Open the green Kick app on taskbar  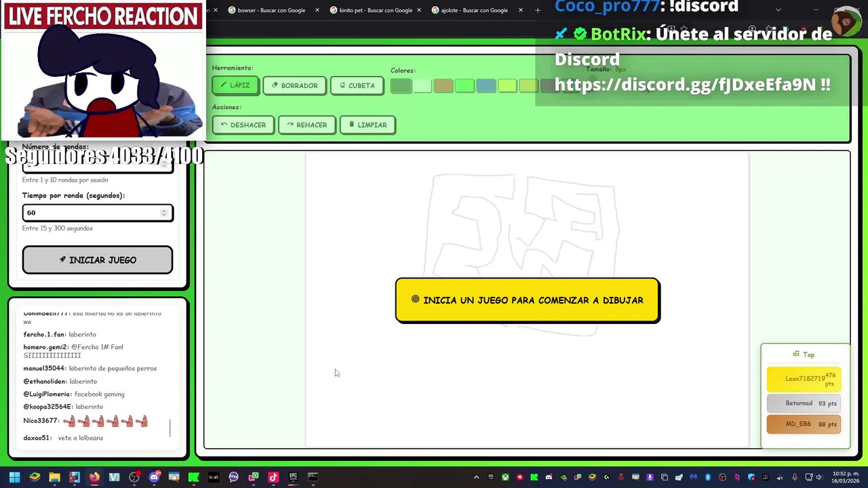[193, 477]
